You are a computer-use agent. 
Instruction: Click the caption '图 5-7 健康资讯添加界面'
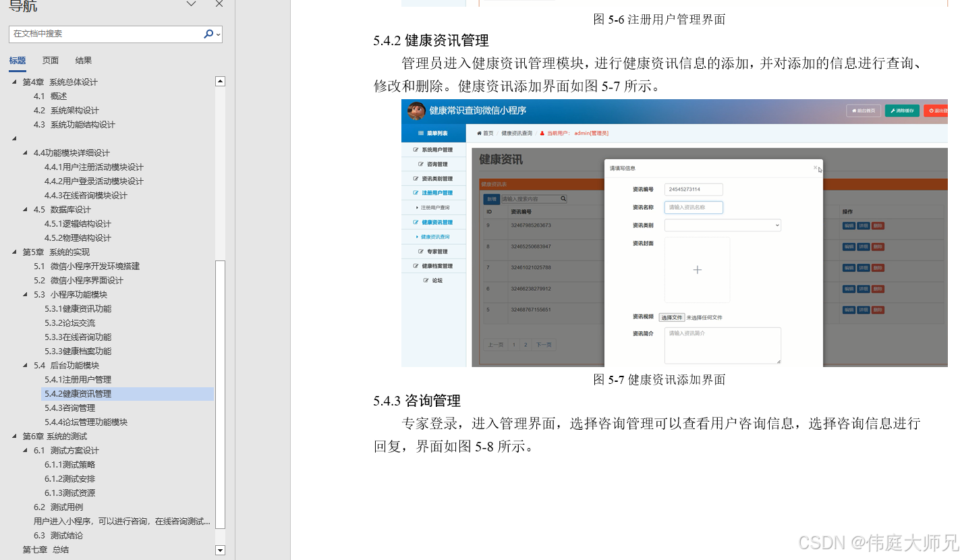[x=659, y=380]
